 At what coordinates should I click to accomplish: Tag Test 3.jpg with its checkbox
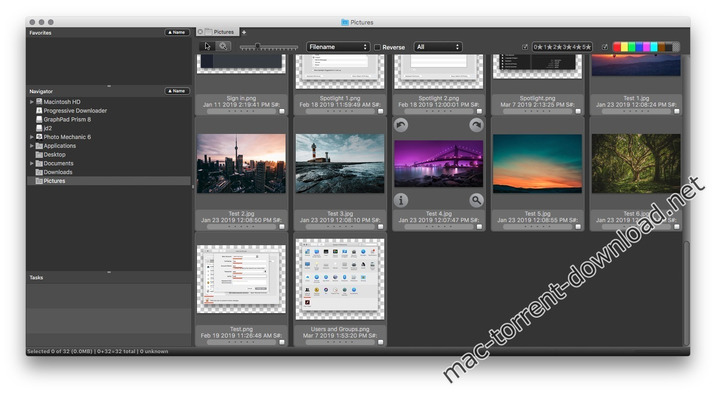click(380, 226)
